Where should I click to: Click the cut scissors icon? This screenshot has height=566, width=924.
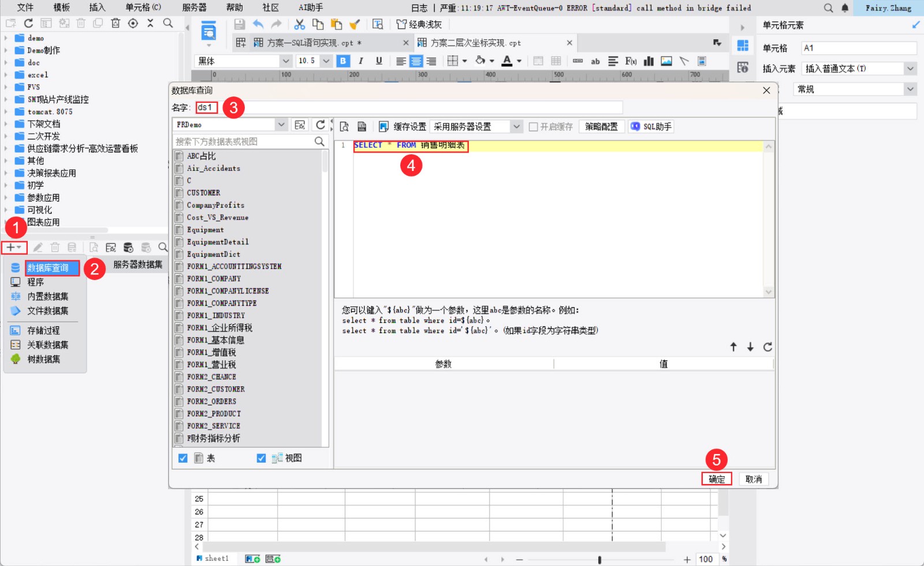pyautogui.click(x=299, y=24)
